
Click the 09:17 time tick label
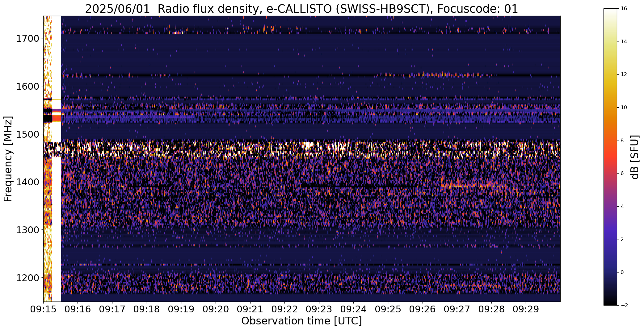coord(112,309)
